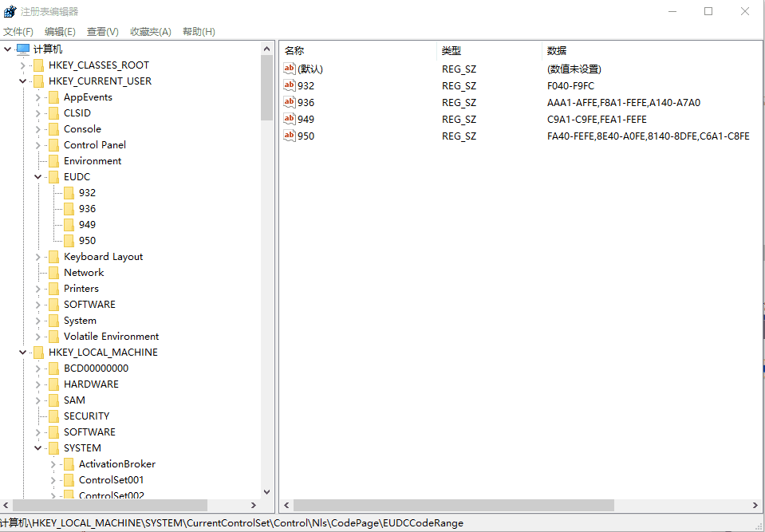Expand the ControlSet001 key

click(x=53, y=480)
